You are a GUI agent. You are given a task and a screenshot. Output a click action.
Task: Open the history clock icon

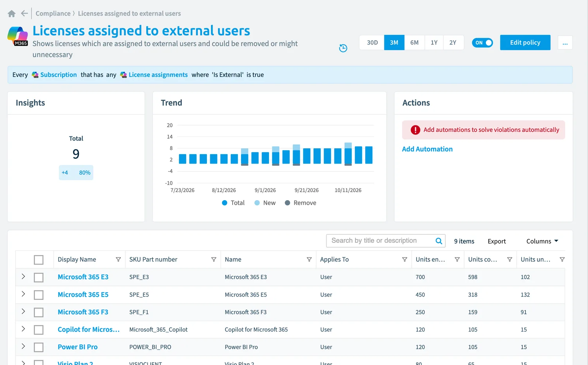[343, 48]
